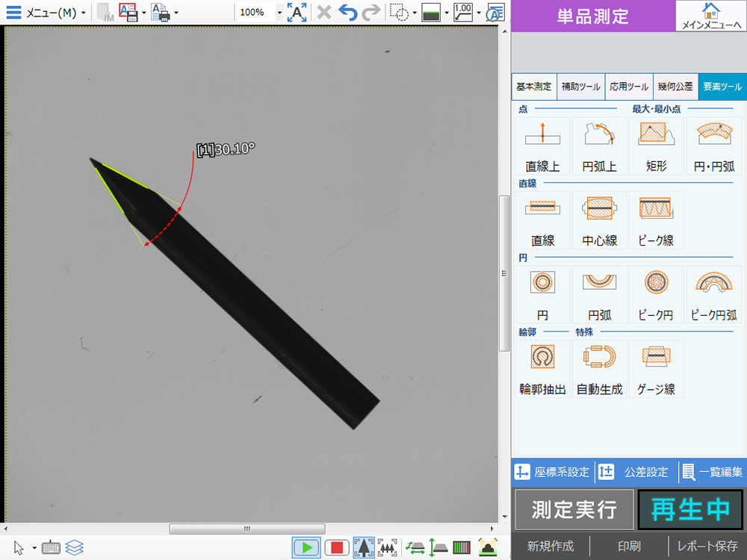Choose the 中心線 center line tool
This screenshot has height=560, width=747.
[600, 220]
